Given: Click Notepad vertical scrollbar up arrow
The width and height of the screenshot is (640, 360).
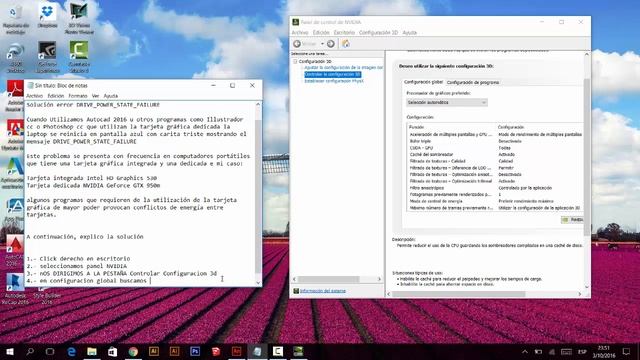Looking at the screenshot, I should click(258, 104).
